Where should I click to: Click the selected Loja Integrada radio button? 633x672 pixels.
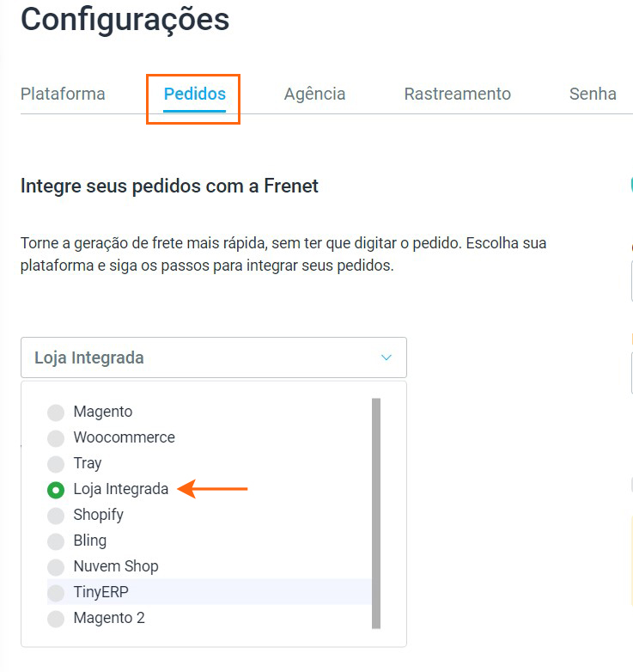coord(56,490)
